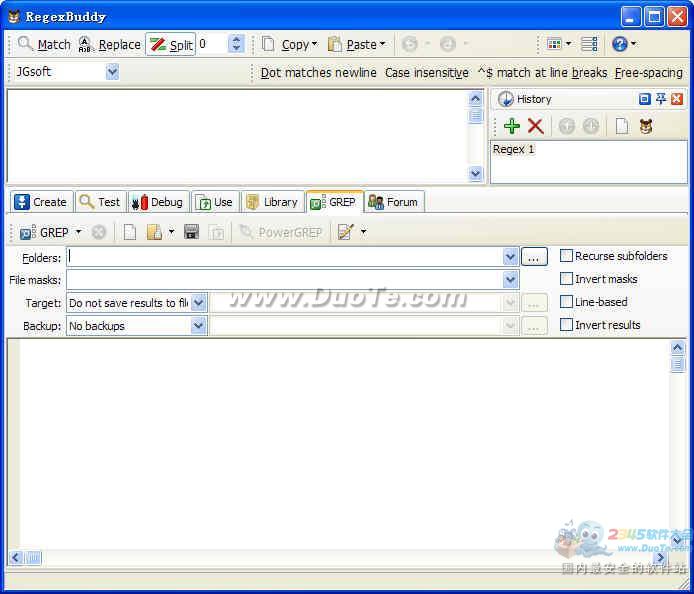Click the blank page icon in History
The image size is (694, 594).
coord(622,126)
